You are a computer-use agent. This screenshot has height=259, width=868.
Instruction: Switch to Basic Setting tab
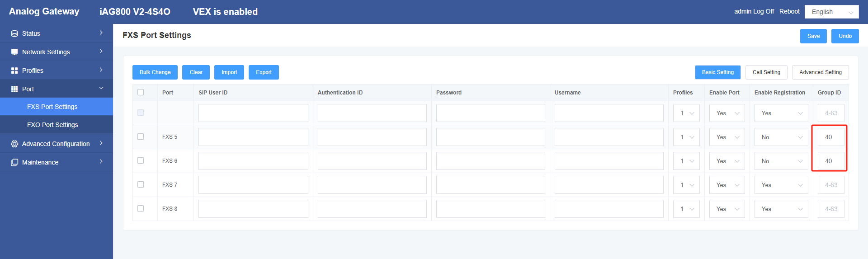(717, 72)
